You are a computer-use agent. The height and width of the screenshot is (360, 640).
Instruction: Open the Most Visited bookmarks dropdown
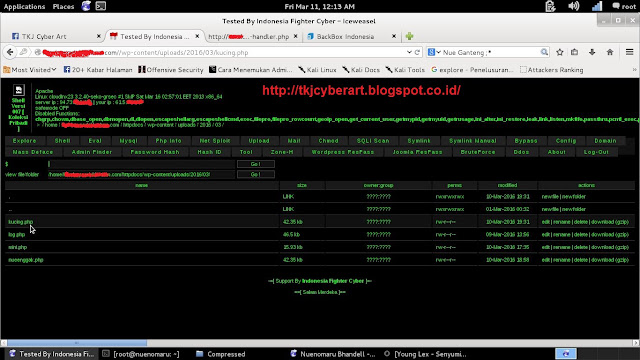(30, 70)
